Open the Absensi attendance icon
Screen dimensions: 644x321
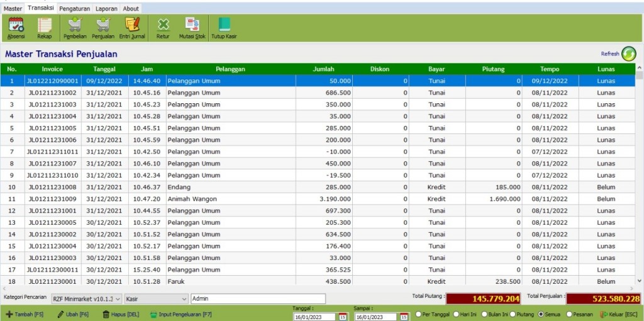point(16,28)
